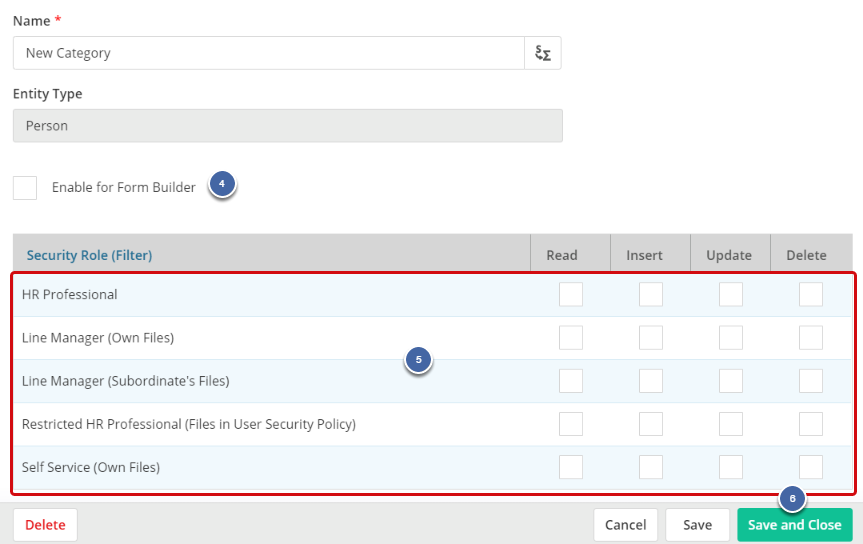Viewport: 863px width, 544px height.
Task: Check Insert for Self Service (Own Files)
Action: click(x=651, y=467)
